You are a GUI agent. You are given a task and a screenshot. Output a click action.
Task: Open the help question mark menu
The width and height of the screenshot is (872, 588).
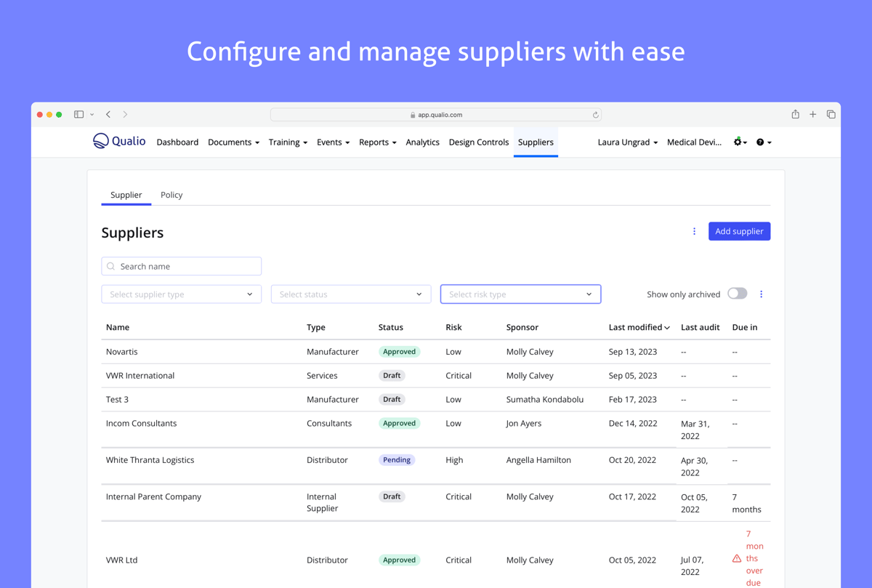pyautogui.click(x=764, y=142)
